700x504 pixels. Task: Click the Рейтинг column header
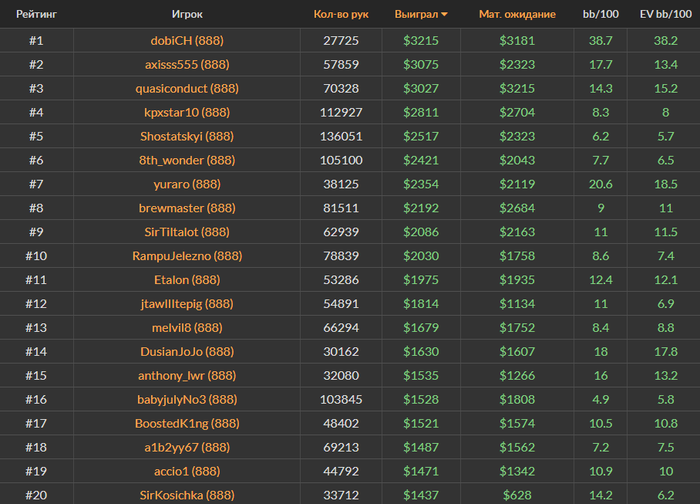pos(37,14)
